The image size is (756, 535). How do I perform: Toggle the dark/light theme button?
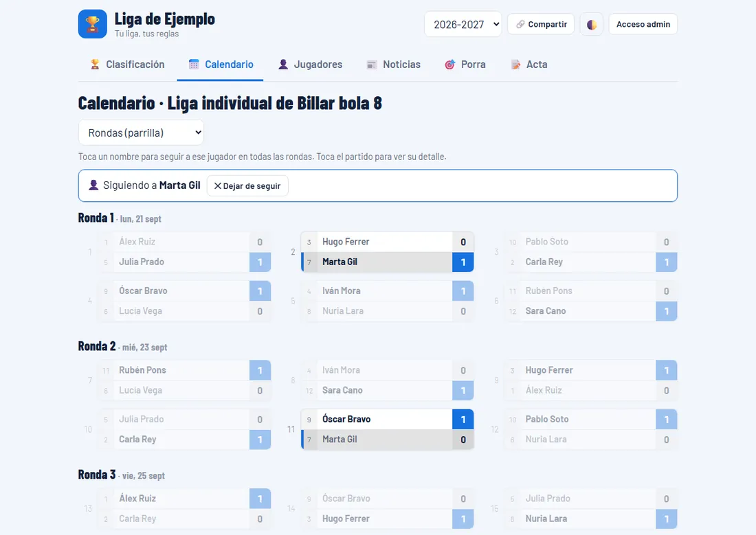tap(592, 24)
